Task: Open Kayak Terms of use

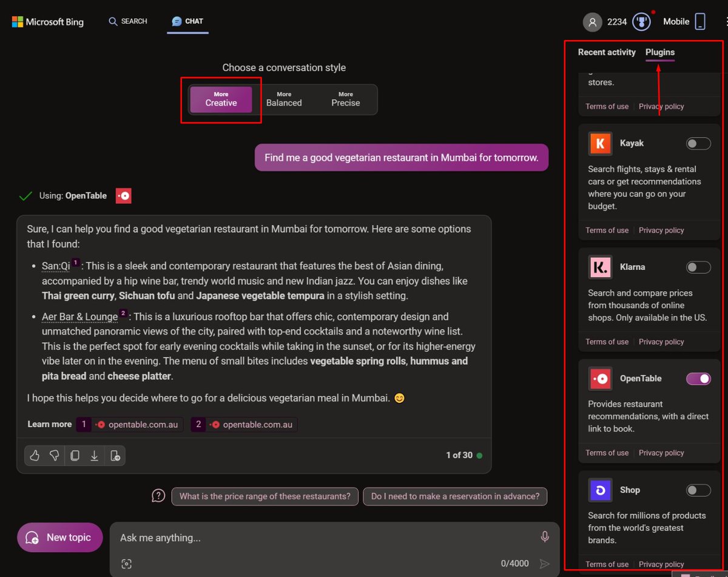Action: coord(607,231)
